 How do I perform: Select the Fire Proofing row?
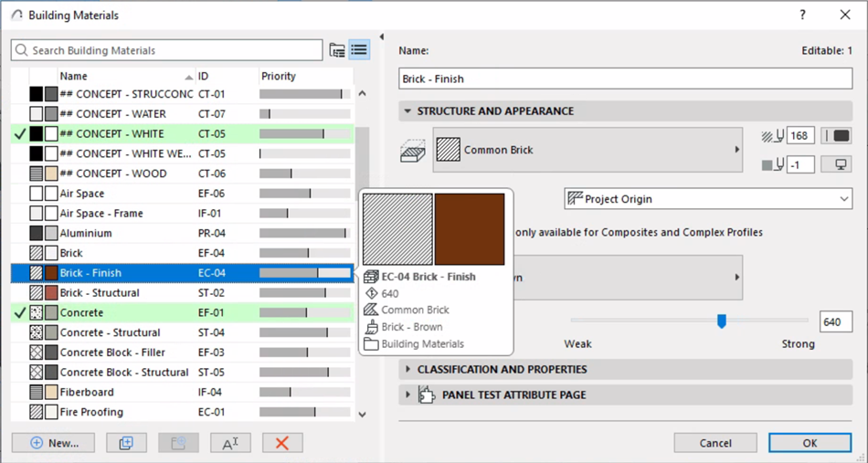(x=182, y=412)
